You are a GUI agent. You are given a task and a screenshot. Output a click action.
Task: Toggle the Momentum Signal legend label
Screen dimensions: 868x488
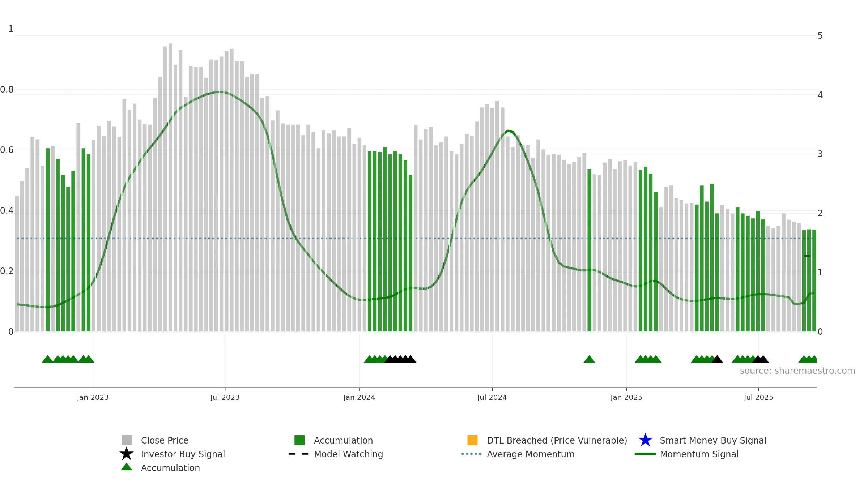pos(699,454)
